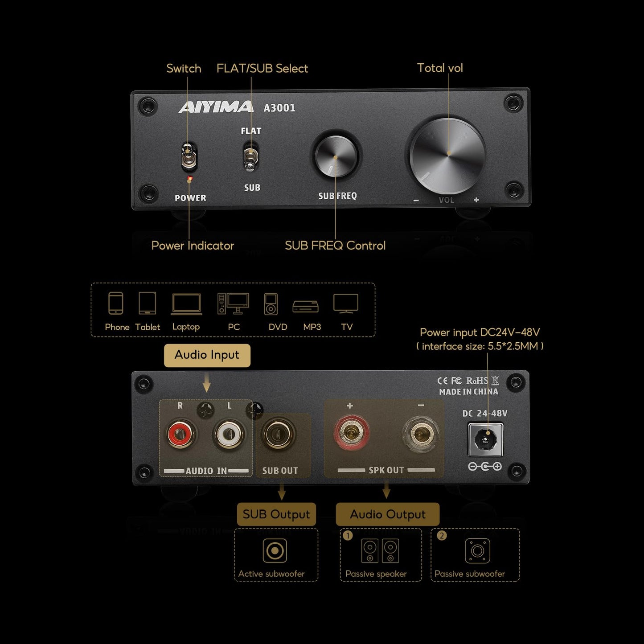
Task: Click the red R audio input jack
Action: click(180, 433)
